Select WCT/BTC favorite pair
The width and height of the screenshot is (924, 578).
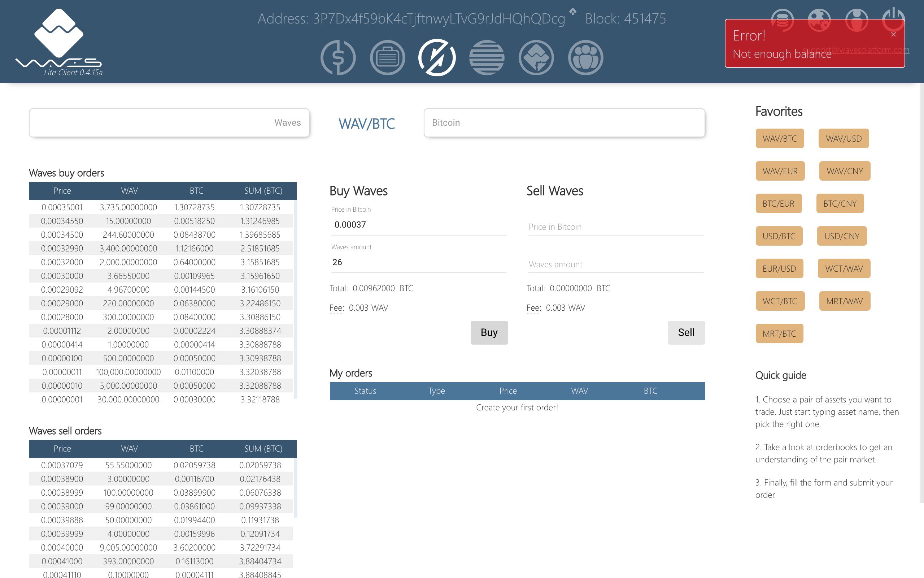click(780, 301)
